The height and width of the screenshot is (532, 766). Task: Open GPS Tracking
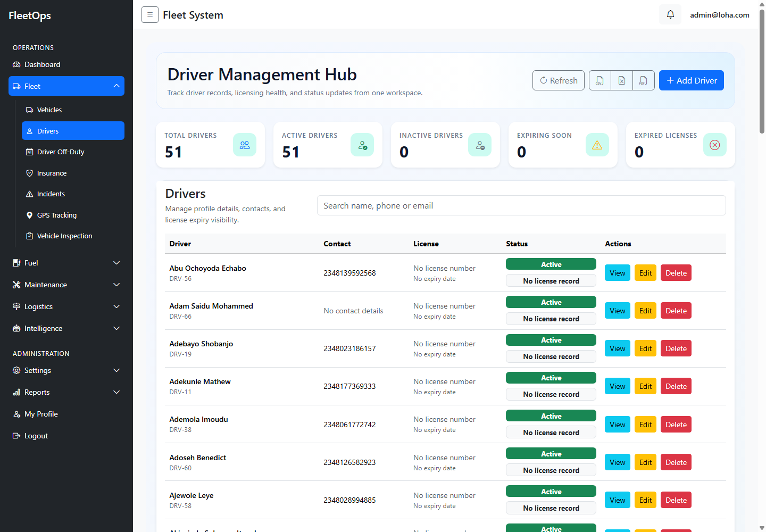coord(73,215)
